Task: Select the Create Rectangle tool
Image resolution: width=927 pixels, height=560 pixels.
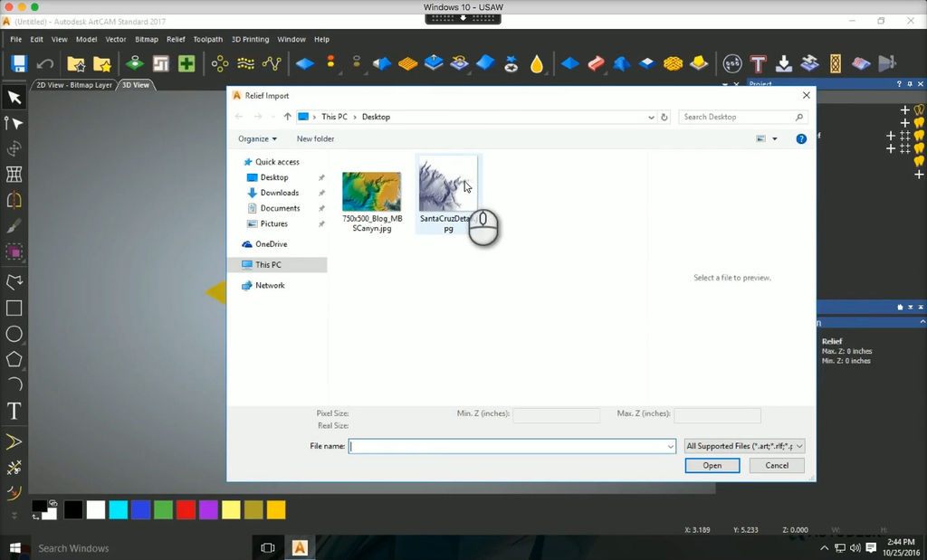Action: [14, 308]
